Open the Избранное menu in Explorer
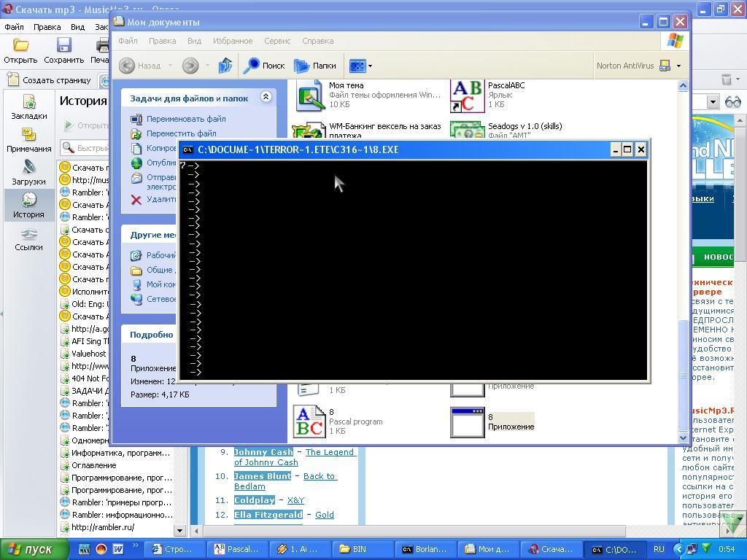This screenshot has width=747, height=560. (x=233, y=41)
